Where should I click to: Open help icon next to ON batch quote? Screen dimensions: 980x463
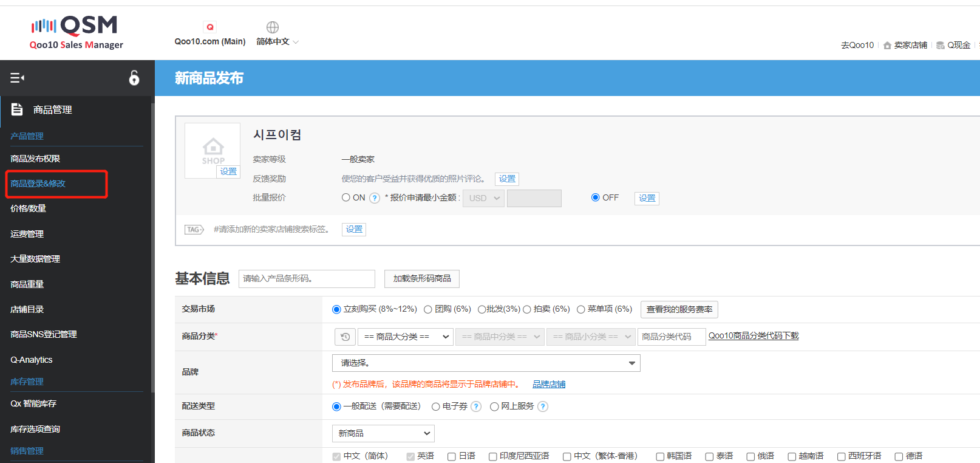coord(375,198)
